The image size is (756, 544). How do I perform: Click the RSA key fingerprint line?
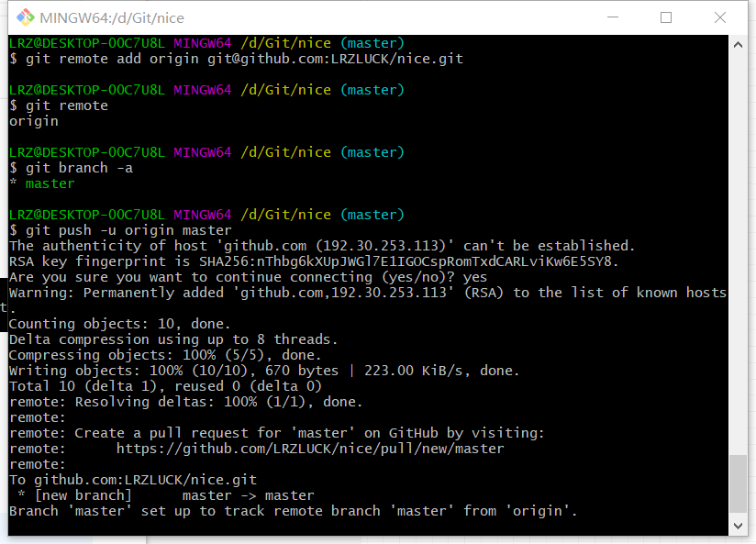click(x=314, y=261)
